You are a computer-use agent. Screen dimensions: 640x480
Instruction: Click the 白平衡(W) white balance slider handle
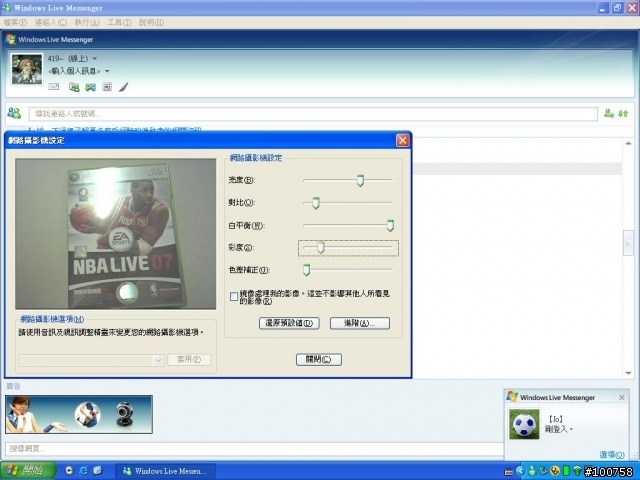390,225
